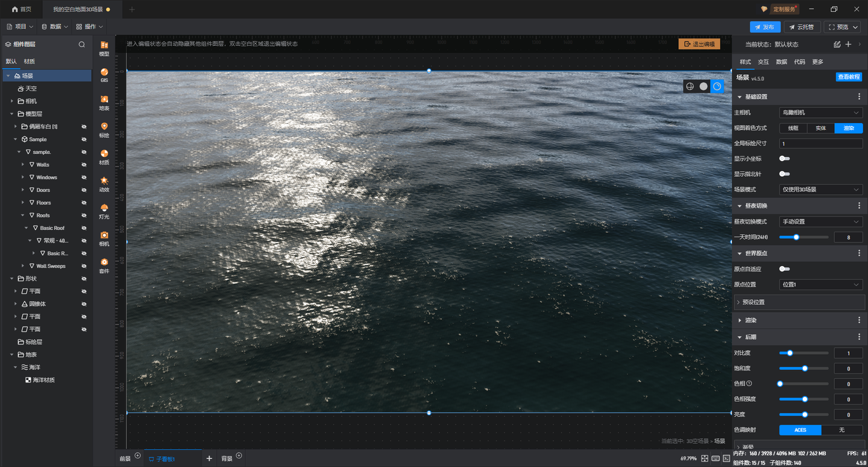This screenshot has width=868, height=467.
Task: Open the 基础设置 section's more options menu
Action: (x=859, y=97)
